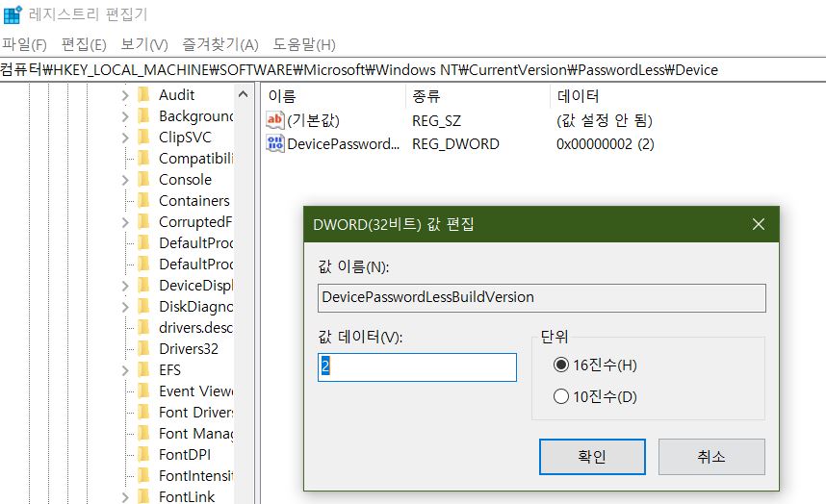Click the Event Viewer folder icon

[143, 391]
